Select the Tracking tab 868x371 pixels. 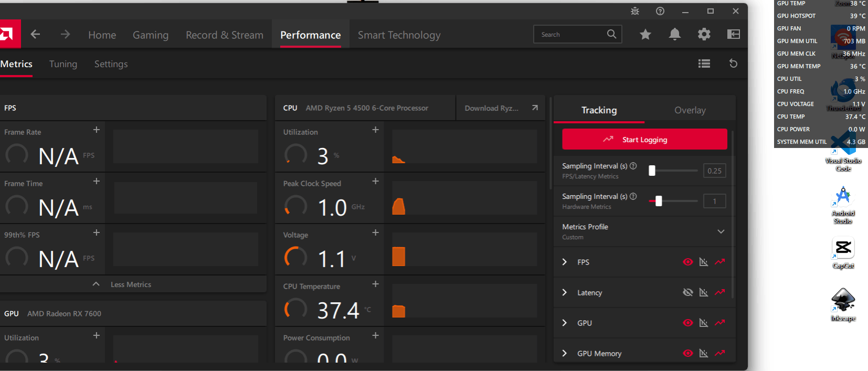[x=599, y=110]
